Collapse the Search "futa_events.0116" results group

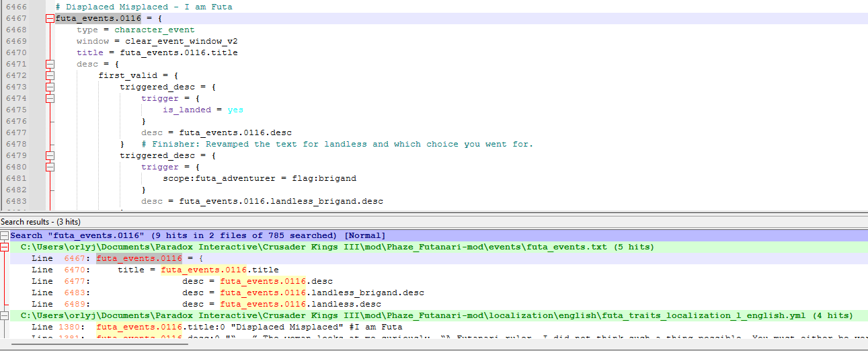click(5, 235)
